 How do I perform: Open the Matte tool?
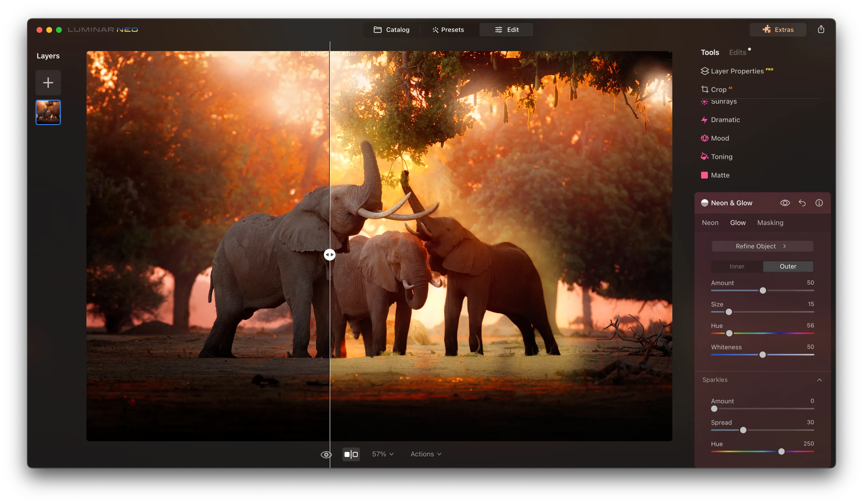tap(720, 175)
